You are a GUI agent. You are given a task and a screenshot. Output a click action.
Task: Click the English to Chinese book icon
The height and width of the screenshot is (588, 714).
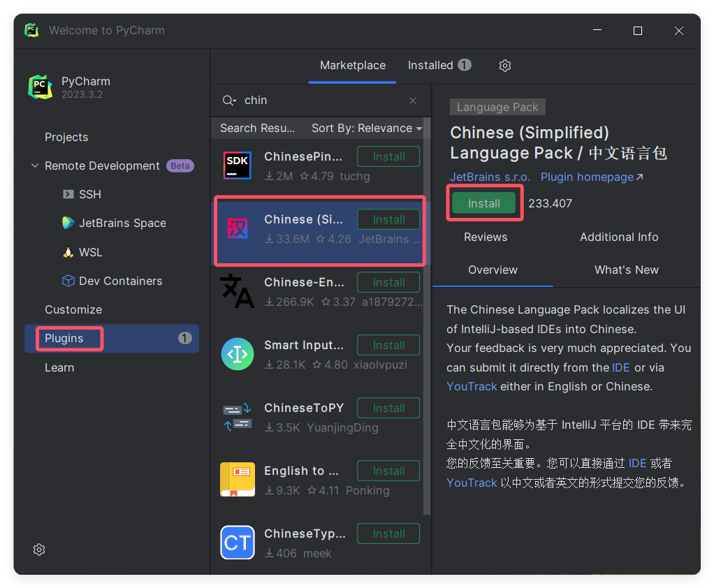(x=238, y=480)
